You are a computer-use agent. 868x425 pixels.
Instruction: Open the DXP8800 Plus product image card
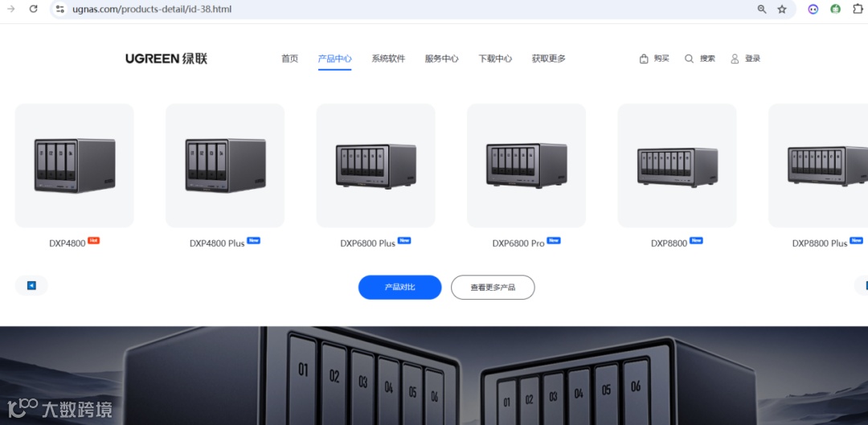818,166
